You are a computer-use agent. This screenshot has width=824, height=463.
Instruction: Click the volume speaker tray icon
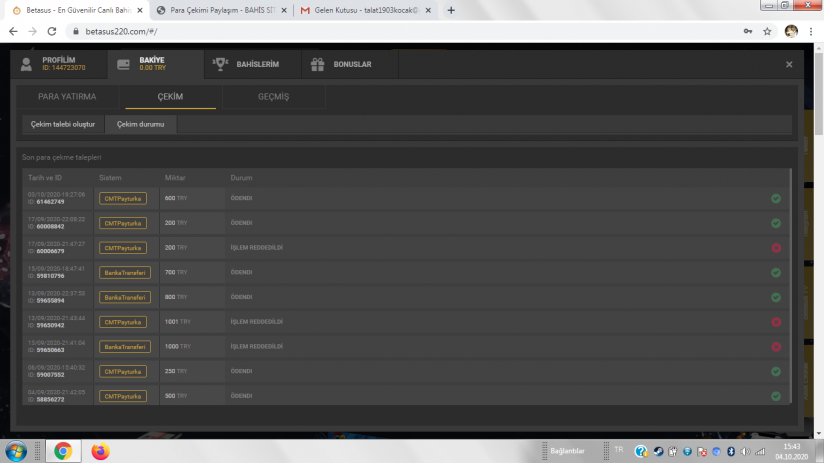coord(745,451)
